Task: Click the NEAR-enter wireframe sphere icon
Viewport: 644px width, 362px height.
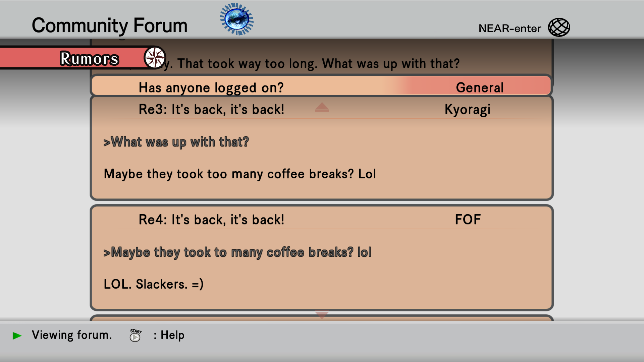Action: click(x=559, y=27)
